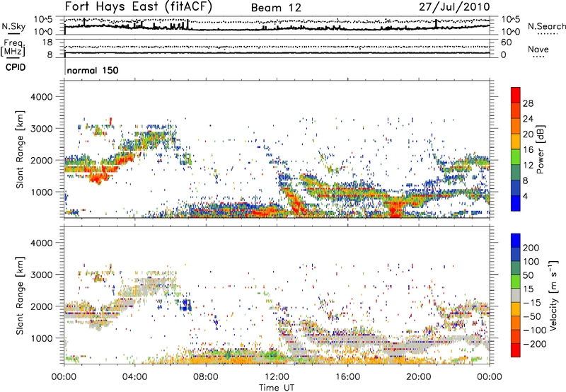The height and width of the screenshot is (392, 566).
Task: Click the 'Nave' legend label
Action: tap(538, 49)
